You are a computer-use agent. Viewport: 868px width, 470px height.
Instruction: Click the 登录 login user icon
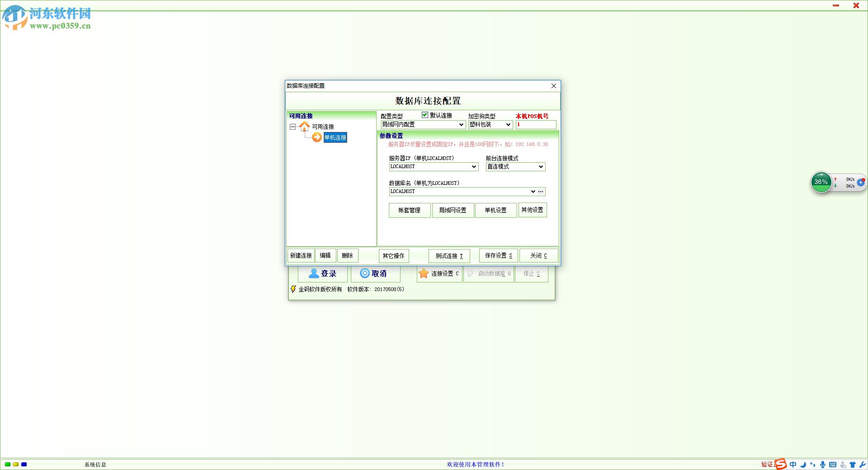coord(314,273)
